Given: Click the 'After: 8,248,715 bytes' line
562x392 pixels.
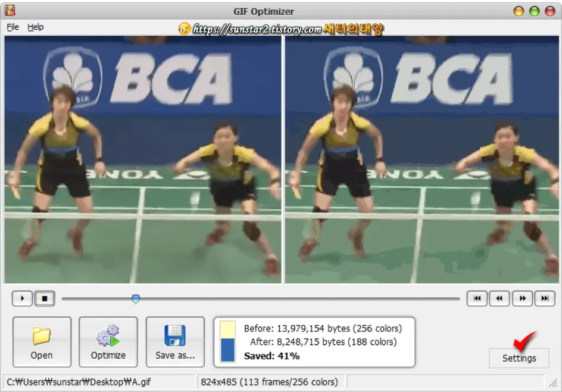Looking at the screenshot, I should coord(323,342).
